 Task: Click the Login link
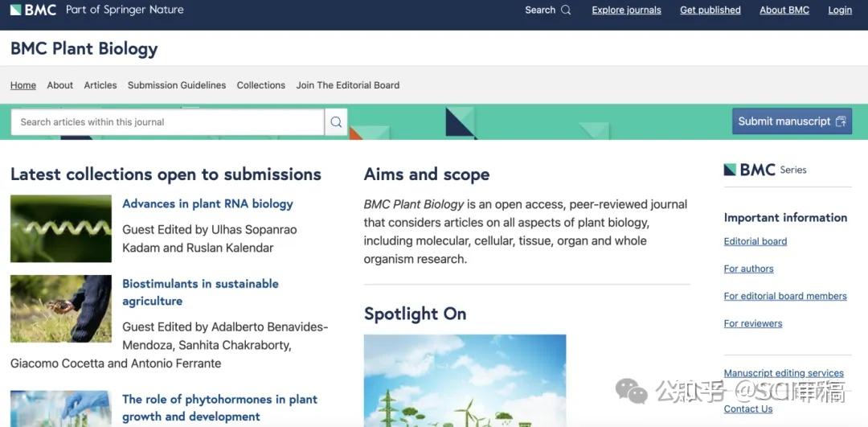click(x=840, y=10)
